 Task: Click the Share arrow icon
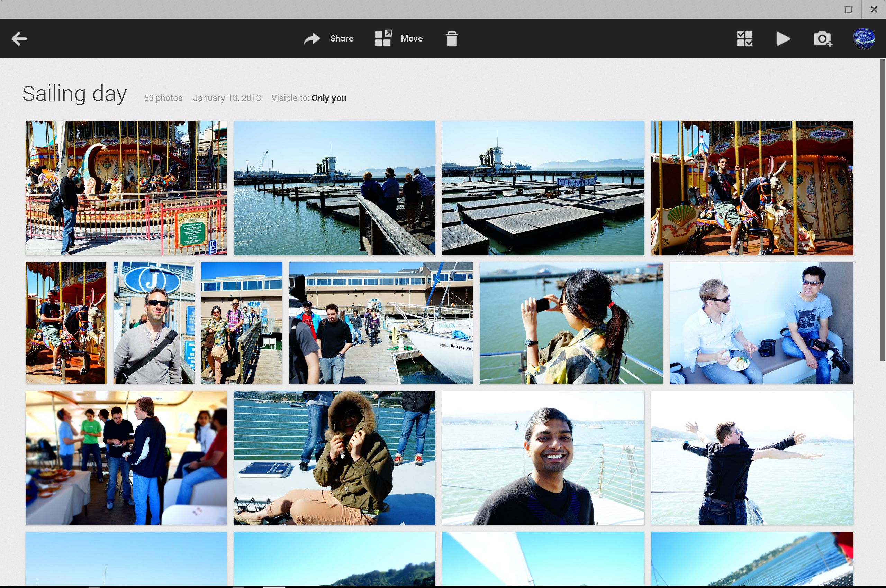[x=312, y=39]
